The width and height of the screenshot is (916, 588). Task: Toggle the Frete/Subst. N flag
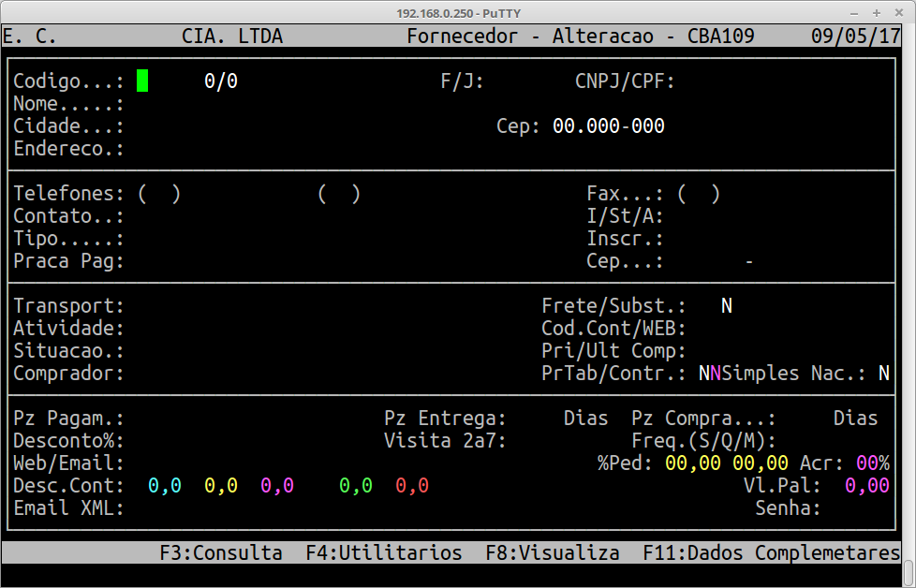click(x=727, y=306)
